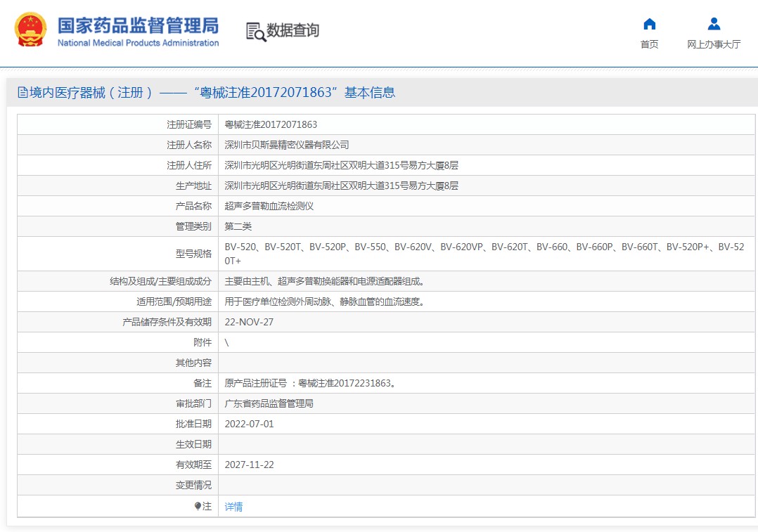Open 网上办事大厅 via its text label
Viewport: 758px width, 532px height.
(714, 44)
